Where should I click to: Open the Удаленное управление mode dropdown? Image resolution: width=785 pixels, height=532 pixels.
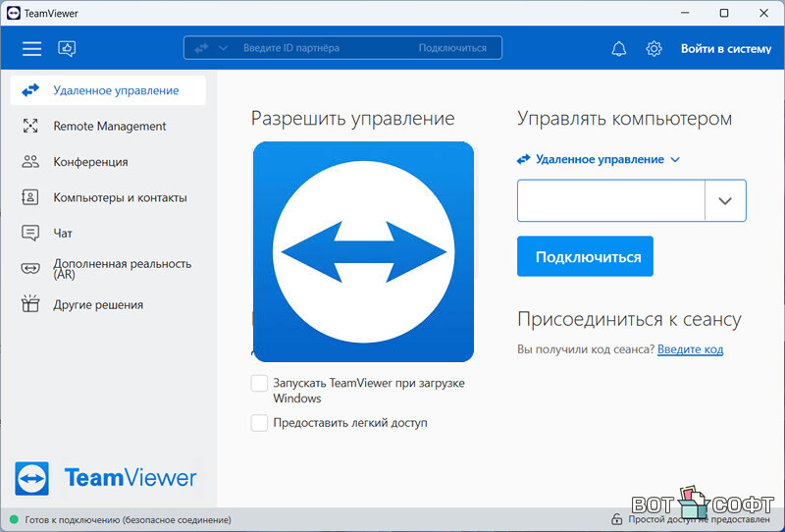pos(599,159)
